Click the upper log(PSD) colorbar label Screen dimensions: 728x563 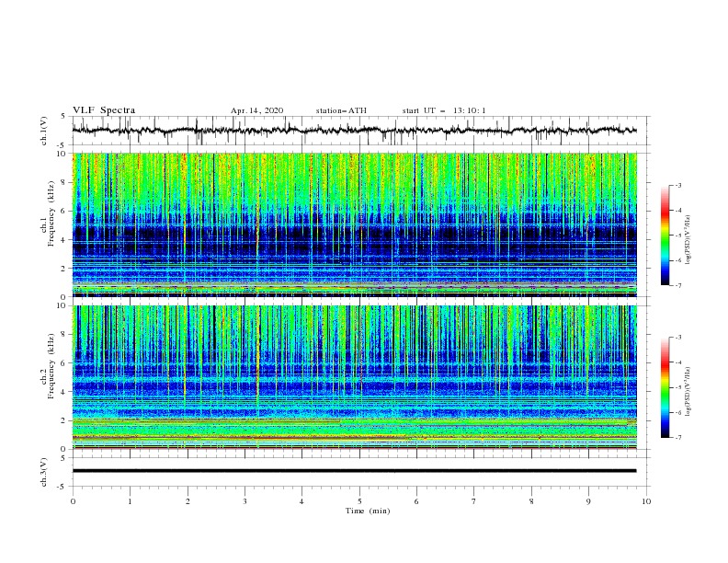click(x=688, y=240)
